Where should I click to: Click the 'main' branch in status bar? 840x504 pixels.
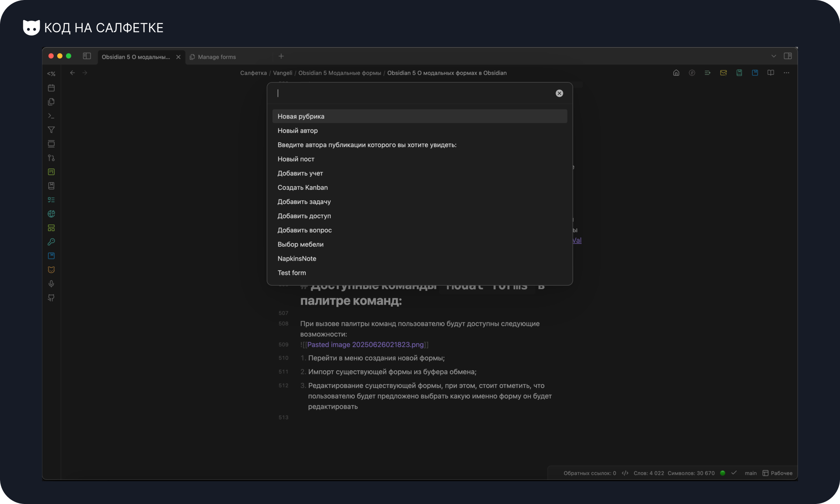point(751,473)
